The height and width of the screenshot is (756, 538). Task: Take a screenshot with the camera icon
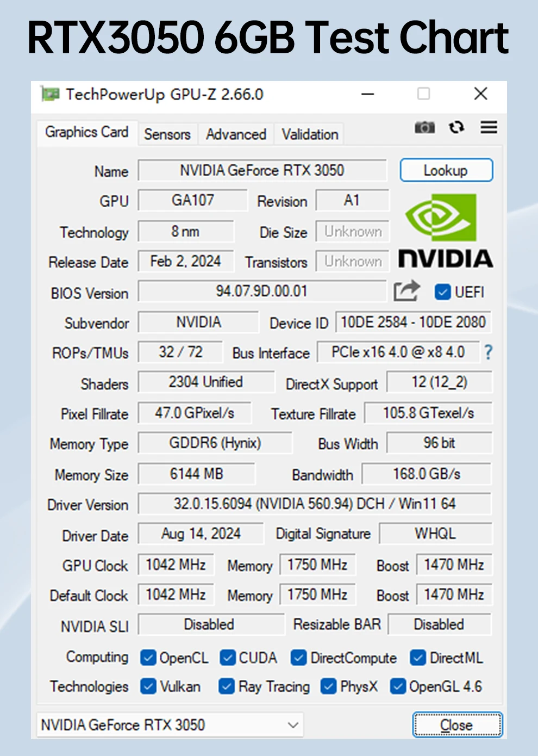pyautogui.click(x=424, y=127)
